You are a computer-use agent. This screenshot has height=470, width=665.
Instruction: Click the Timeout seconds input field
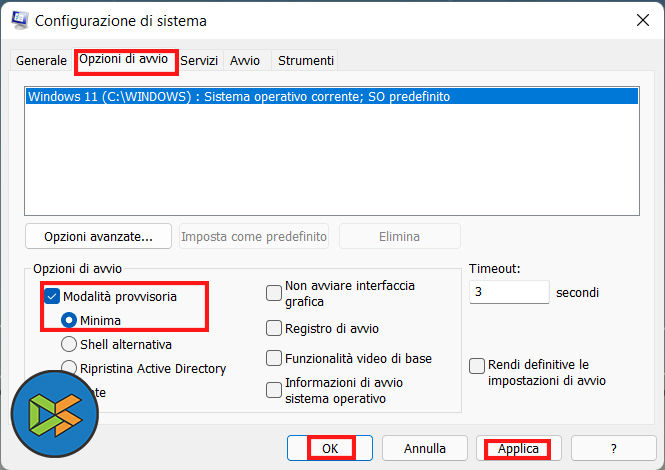(x=508, y=292)
